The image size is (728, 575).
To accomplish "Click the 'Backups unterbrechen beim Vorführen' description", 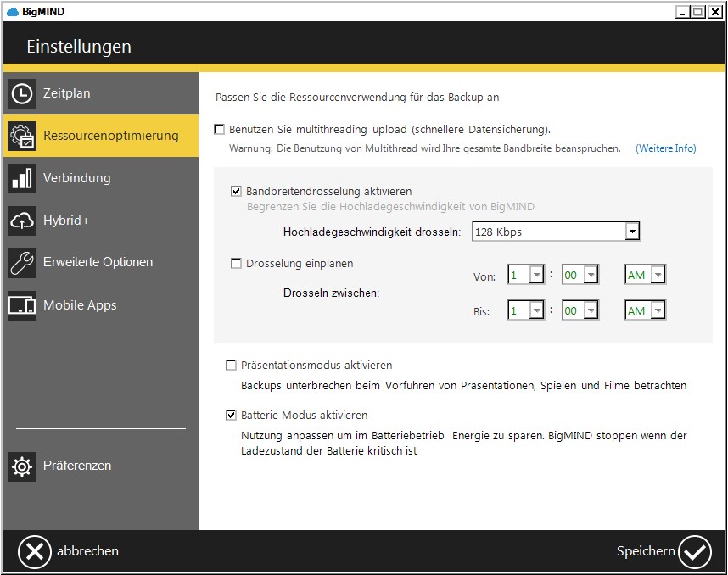I will tap(464, 386).
